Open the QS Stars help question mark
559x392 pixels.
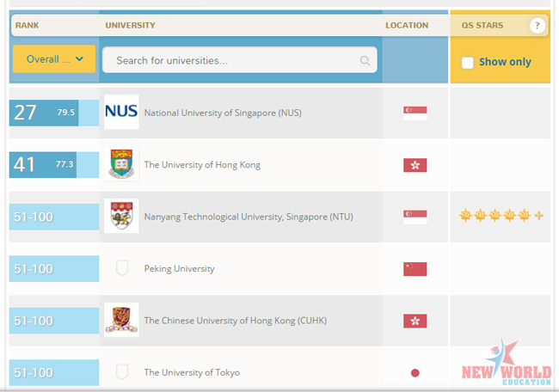click(537, 25)
